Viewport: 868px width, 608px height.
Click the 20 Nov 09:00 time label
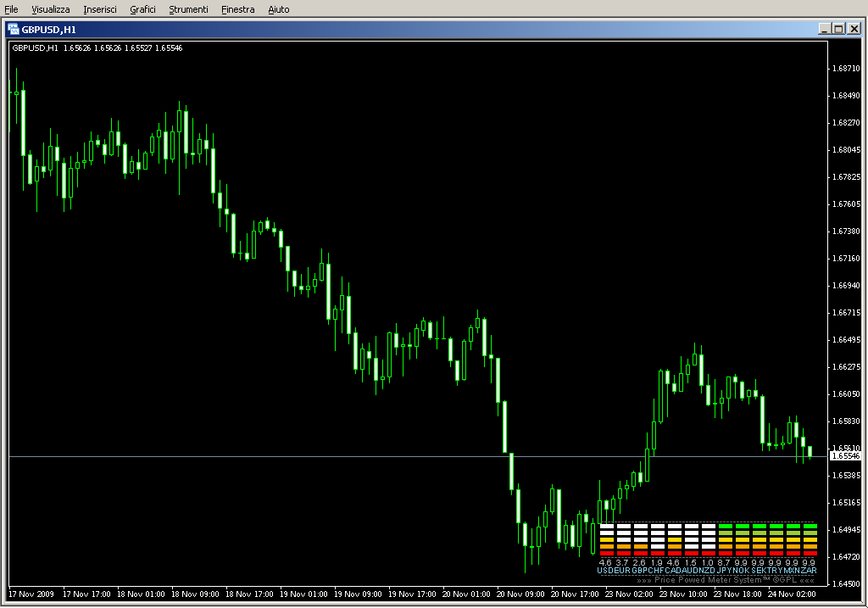[520, 594]
